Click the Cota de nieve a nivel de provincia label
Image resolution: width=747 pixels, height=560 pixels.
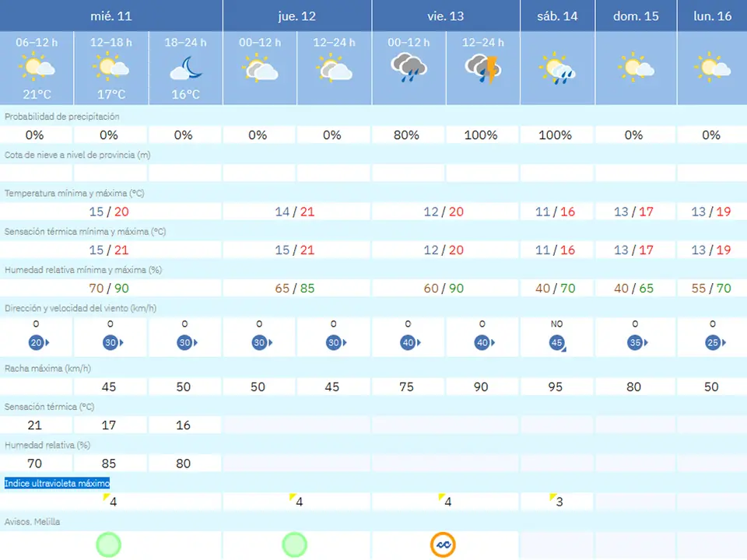(77, 155)
